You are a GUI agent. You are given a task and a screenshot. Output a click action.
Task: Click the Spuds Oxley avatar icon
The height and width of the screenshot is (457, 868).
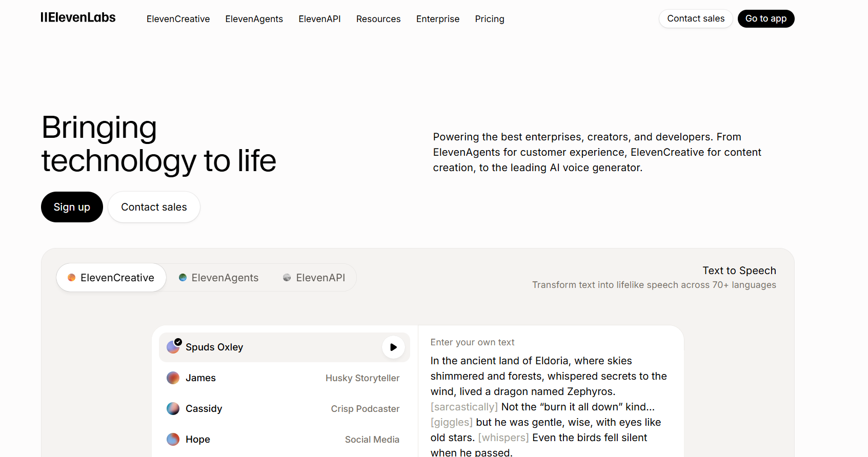(173, 347)
